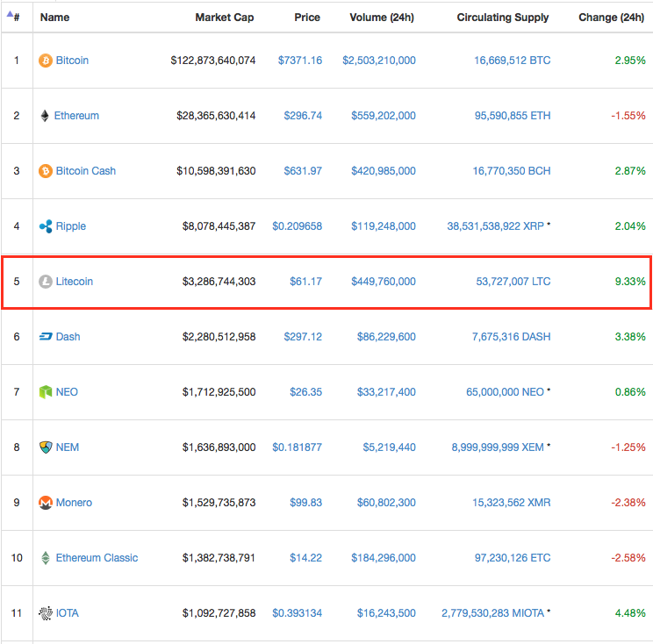
Task: Click Bitcoin price $7371.16
Action: 300,61
